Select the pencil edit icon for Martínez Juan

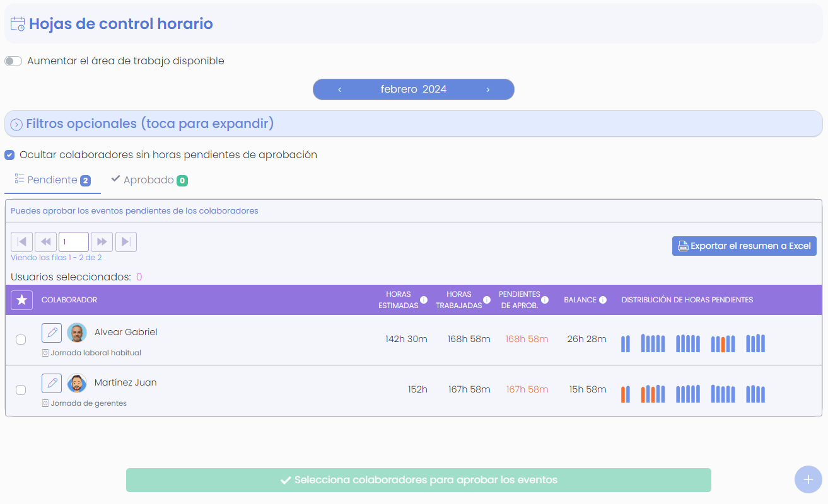pos(51,383)
